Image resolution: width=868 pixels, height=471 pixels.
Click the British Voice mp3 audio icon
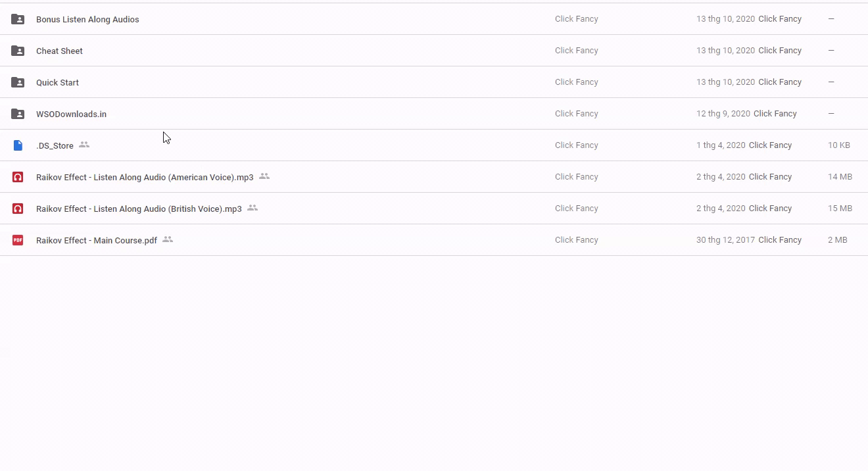18,209
